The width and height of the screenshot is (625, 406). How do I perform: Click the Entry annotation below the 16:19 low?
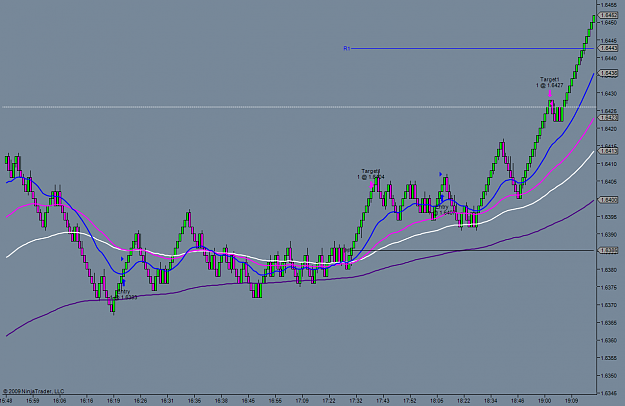(123, 294)
